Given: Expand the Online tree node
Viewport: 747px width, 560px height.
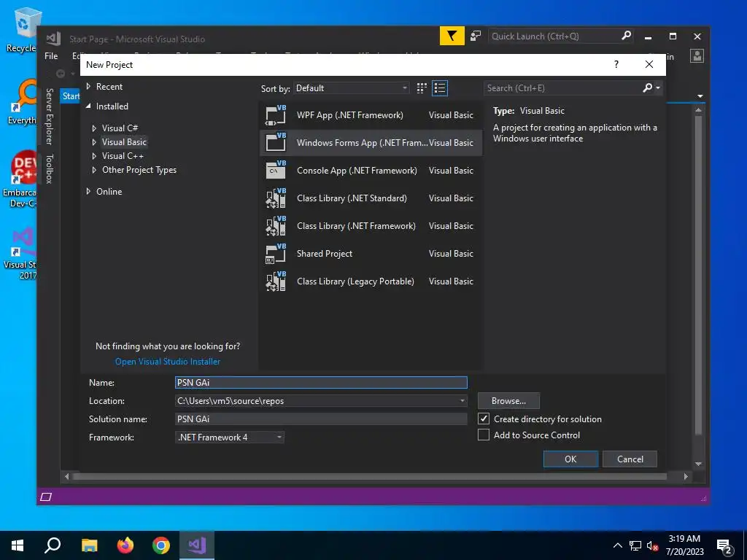Looking at the screenshot, I should point(88,191).
